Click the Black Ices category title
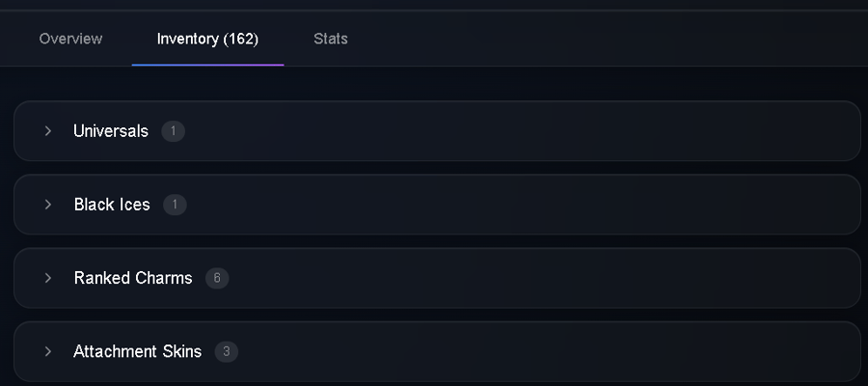The image size is (868, 386). pos(112,205)
